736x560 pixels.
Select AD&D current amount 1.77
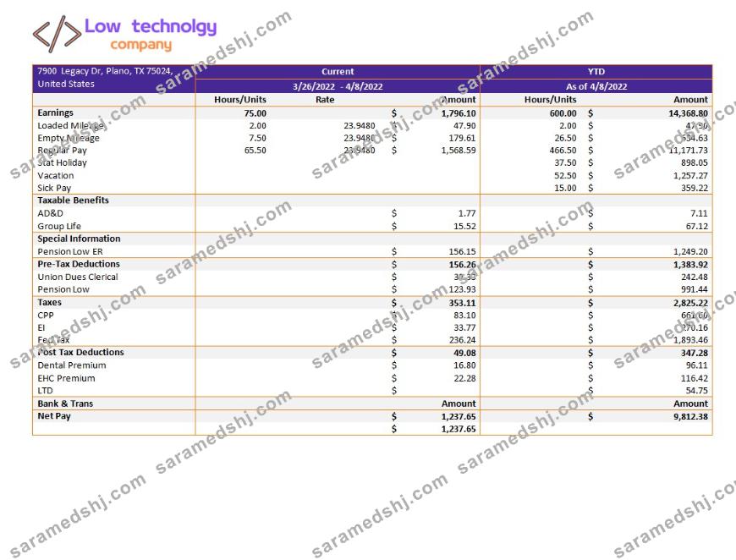click(x=467, y=213)
